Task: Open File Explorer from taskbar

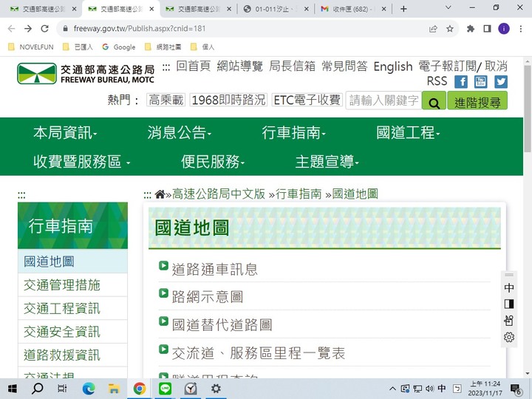Action: point(114,389)
